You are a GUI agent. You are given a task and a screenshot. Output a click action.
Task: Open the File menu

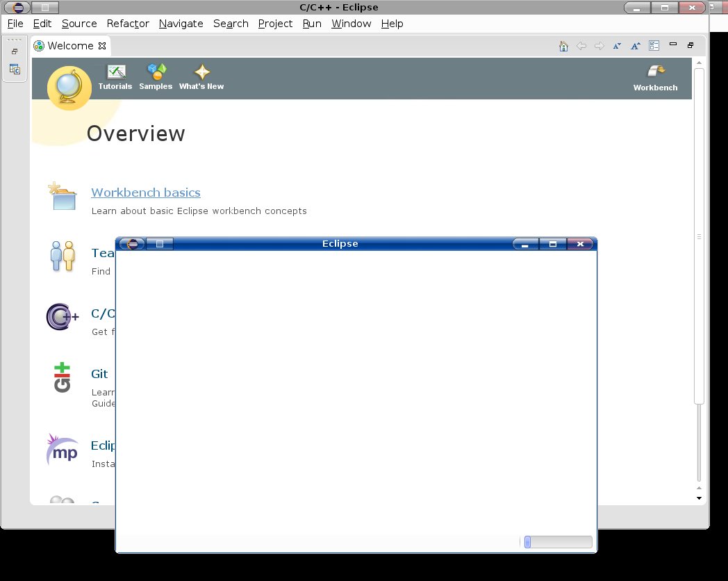click(15, 24)
